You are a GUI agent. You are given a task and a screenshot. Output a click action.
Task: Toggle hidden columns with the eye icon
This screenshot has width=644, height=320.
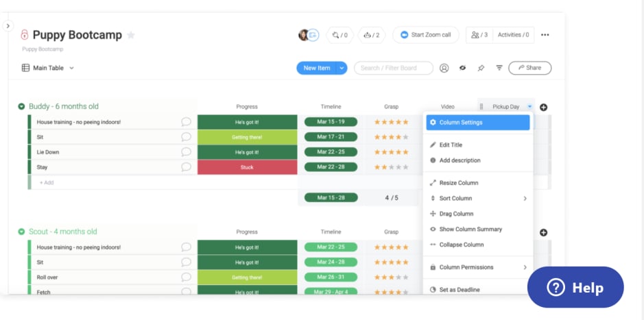click(x=462, y=68)
